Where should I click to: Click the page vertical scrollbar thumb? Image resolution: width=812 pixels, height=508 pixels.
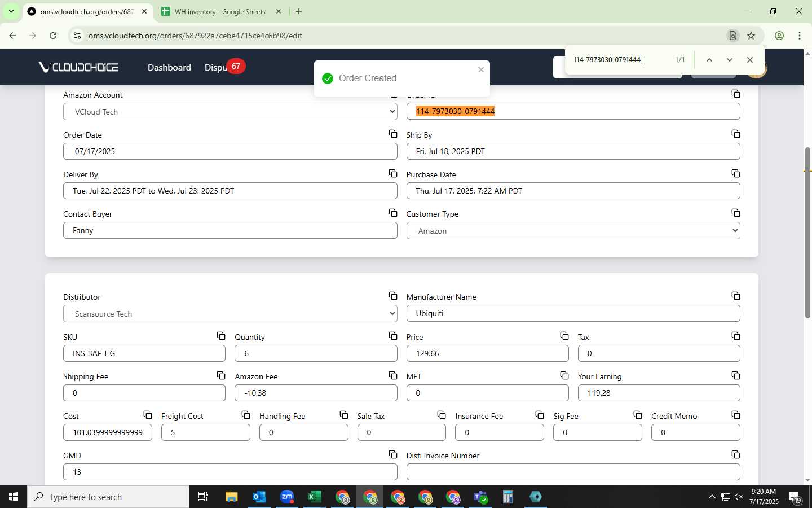807,233
